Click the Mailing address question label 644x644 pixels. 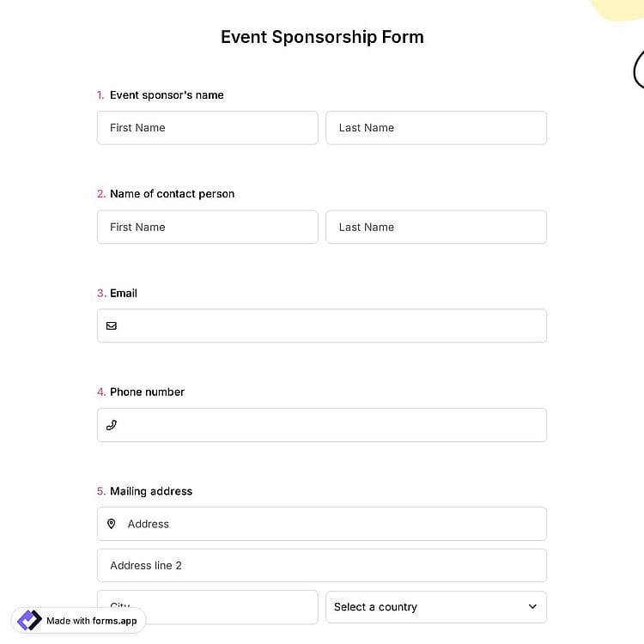(x=151, y=491)
